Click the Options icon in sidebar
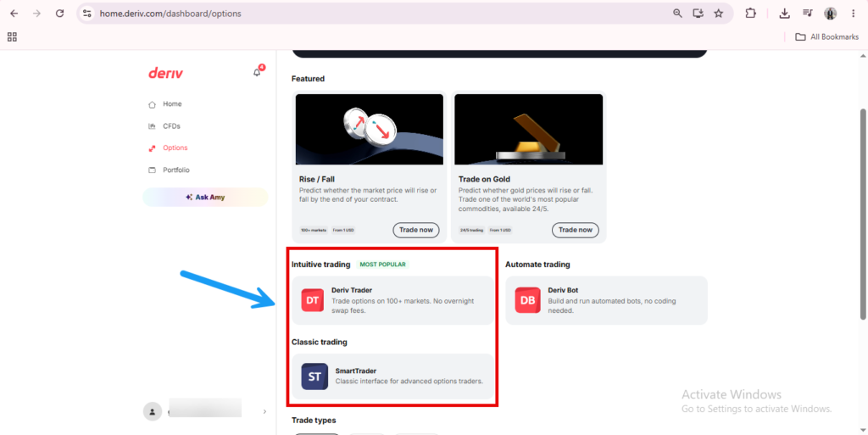 click(x=153, y=148)
